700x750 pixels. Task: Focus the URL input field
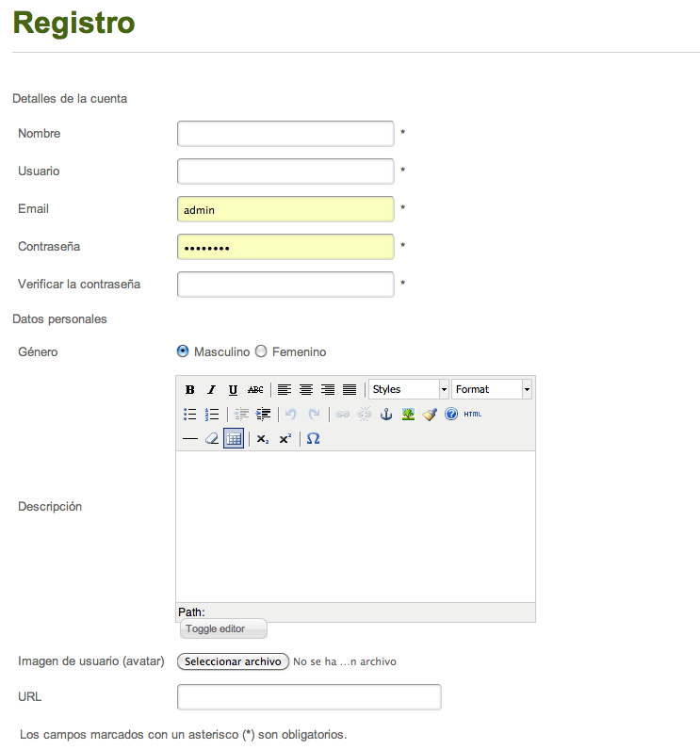[x=309, y=697]
